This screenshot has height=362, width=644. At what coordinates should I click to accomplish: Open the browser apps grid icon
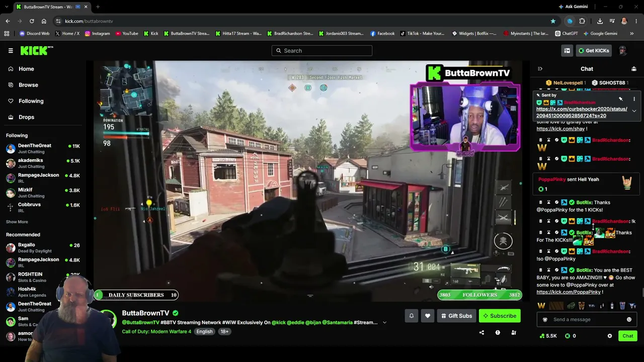pos(7,34)
